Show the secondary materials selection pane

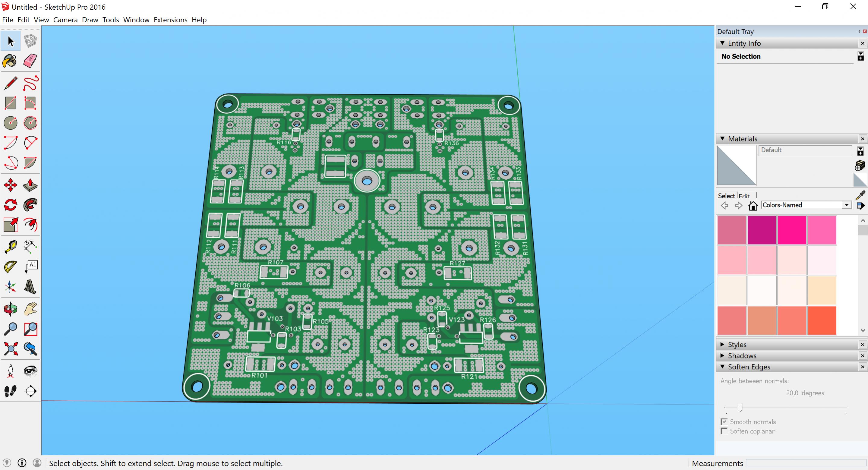coord(860,151)
